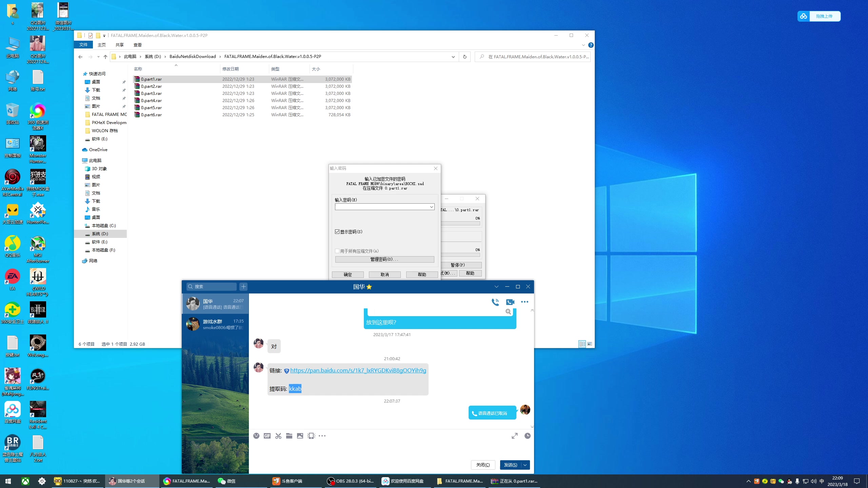Click the Explorer folder search box

(533, 57)
